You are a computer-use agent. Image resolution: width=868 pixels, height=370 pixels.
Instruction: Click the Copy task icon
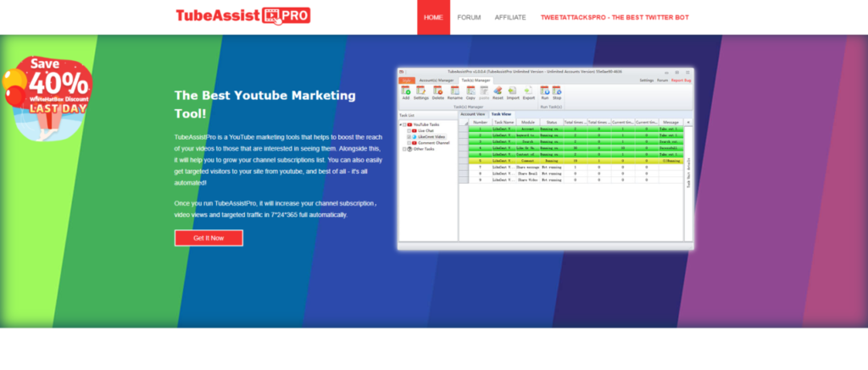pyautogui.click(x=470, y=90)
